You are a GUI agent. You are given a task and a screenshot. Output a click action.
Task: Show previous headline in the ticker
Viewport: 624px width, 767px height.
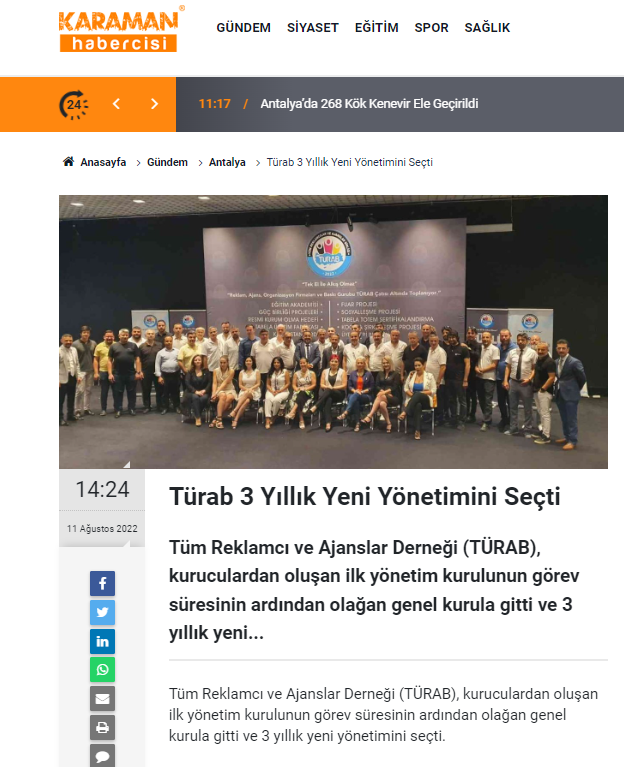[116, 104]
